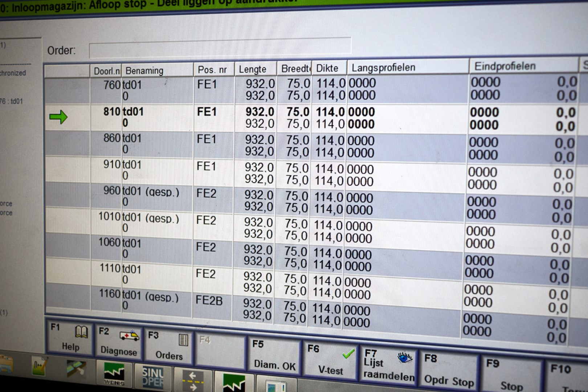
Task: Click the green arrow marking row 810
Action: pos(58,117)
